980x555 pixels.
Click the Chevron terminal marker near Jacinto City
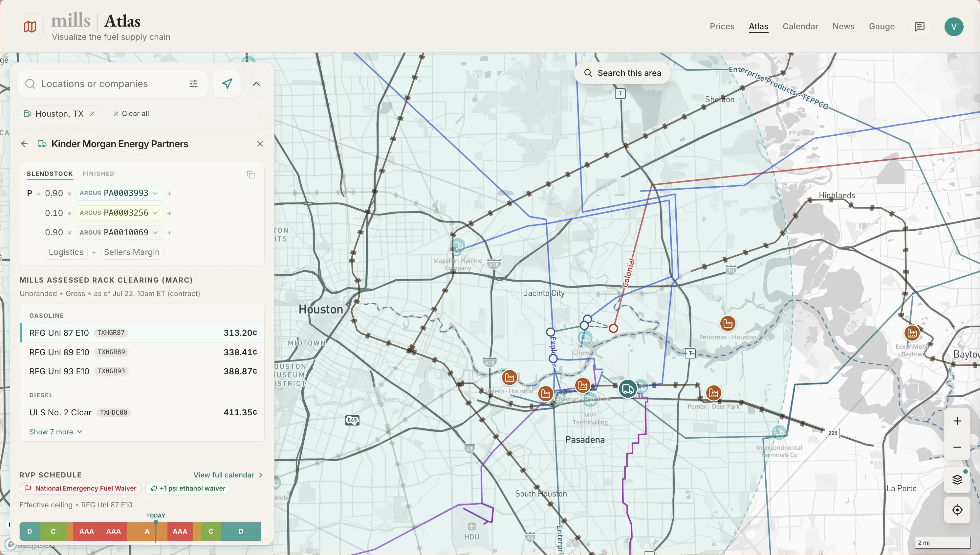pyautogui.click(x=584, y=338)
